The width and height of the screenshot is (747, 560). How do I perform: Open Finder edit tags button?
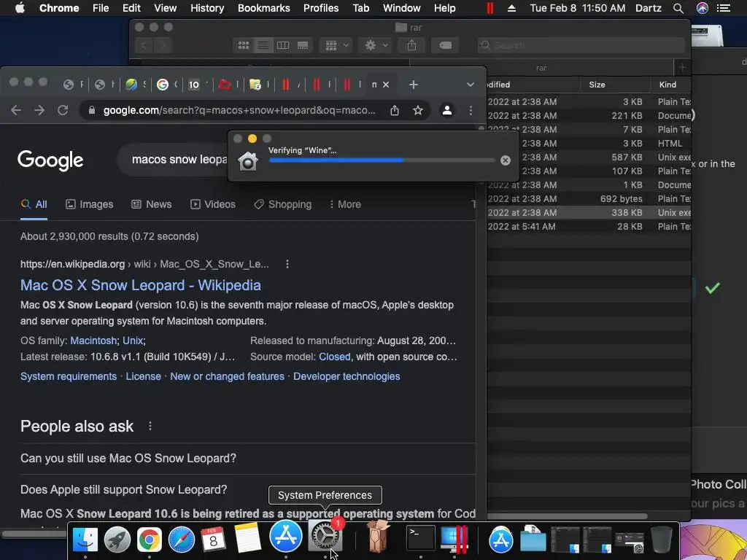[445, 45]
